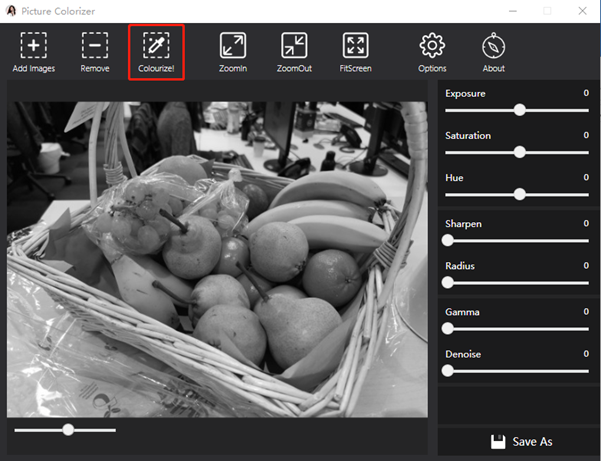Screen dimensions: 601x461
Task: Click the Gamma value 0
Action: [586, 312]
